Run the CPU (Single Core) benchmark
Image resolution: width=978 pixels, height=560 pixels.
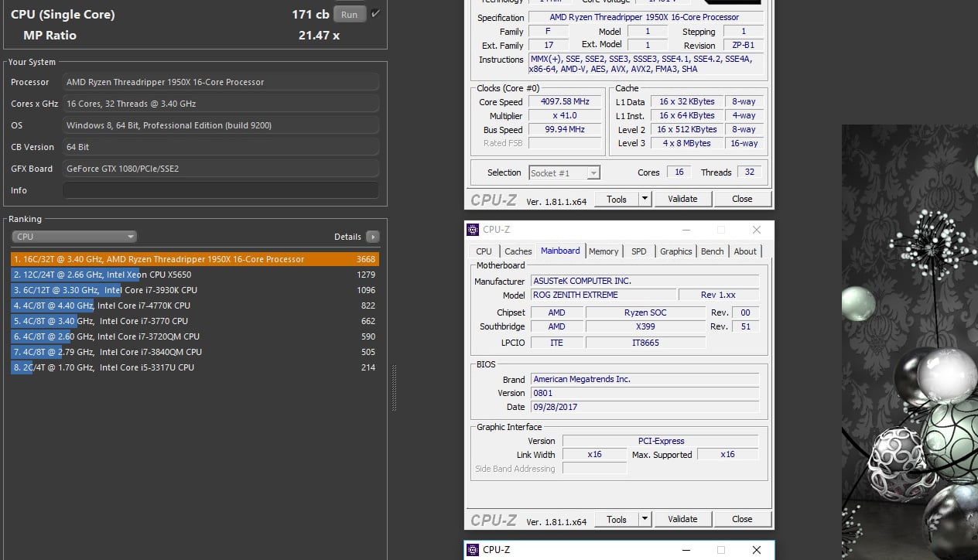pos(350,14)
